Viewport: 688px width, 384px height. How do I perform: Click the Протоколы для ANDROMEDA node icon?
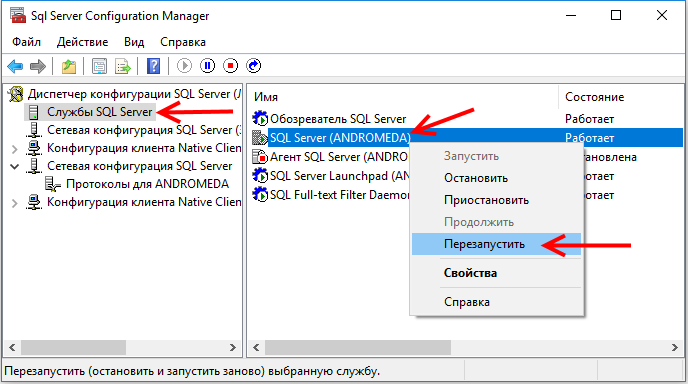(53, 184)
